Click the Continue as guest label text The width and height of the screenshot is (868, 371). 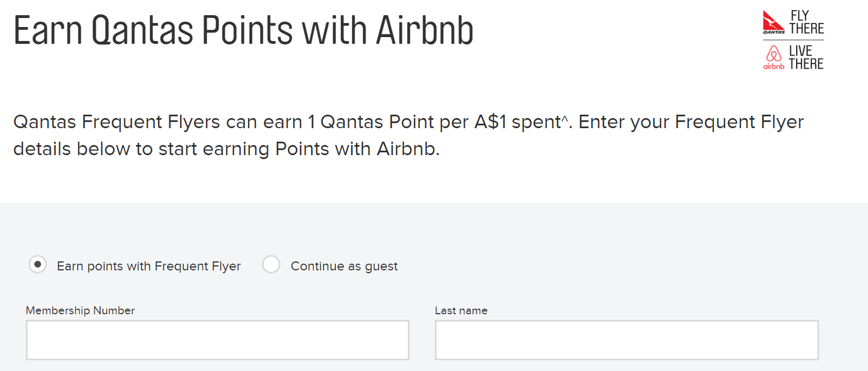coord(344,266)
